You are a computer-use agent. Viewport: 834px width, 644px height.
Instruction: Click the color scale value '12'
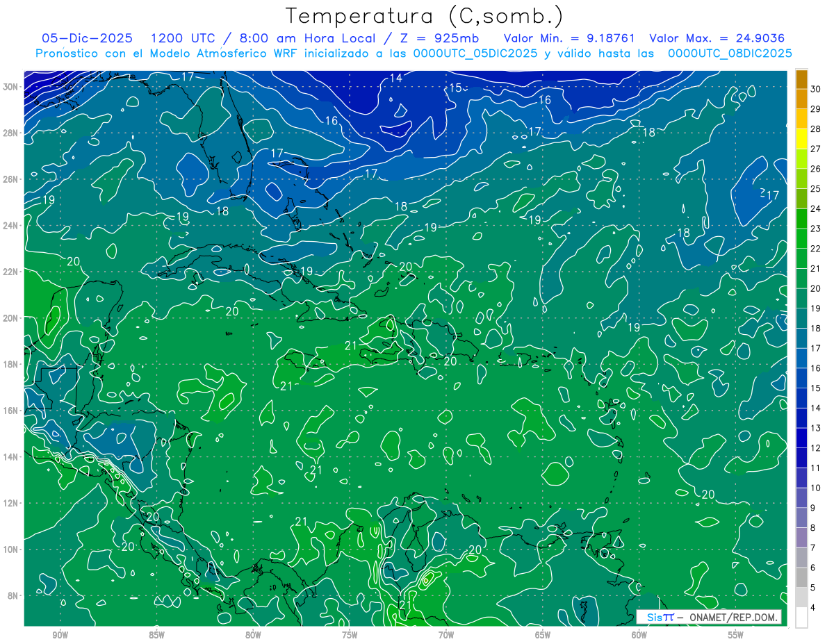point(815,448)
